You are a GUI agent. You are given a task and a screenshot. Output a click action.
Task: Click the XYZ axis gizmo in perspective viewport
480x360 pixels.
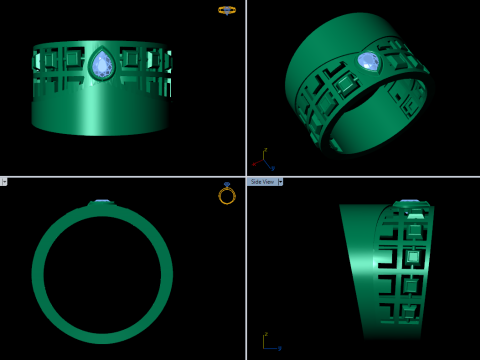pyautogui.click(x=264, y=159)
